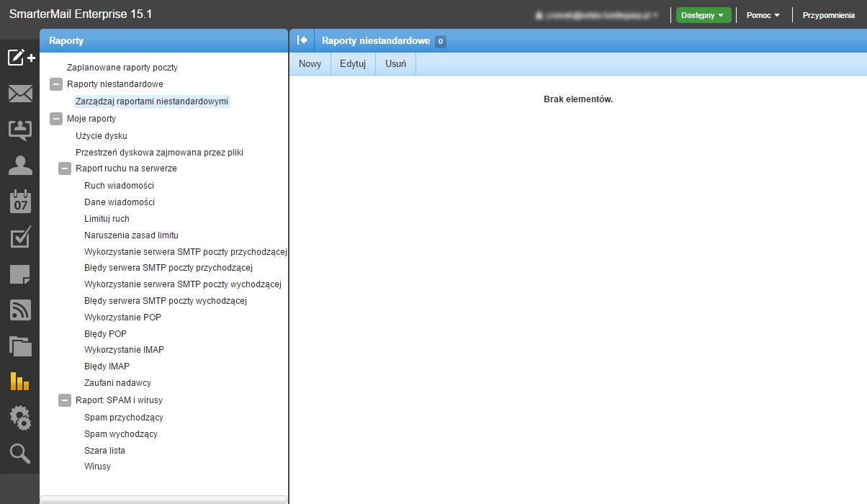Open the Pomoc dropdown menu
Viewport: 867px width, 504px height.
tap(763, 15)
